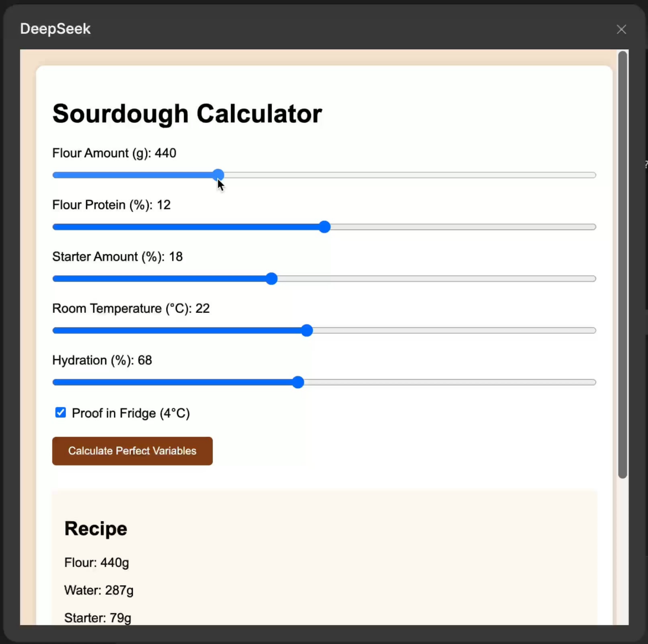648x644 pixels.
Task: Close the DeepSeek dialog window
Action: pyautogui.click(x=621, y=29)
